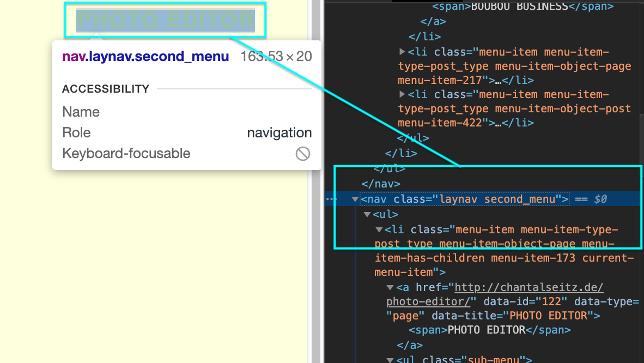644x363 pixels.
Task: Collapse the ul under second_menu nav
Action: point(367,215)
